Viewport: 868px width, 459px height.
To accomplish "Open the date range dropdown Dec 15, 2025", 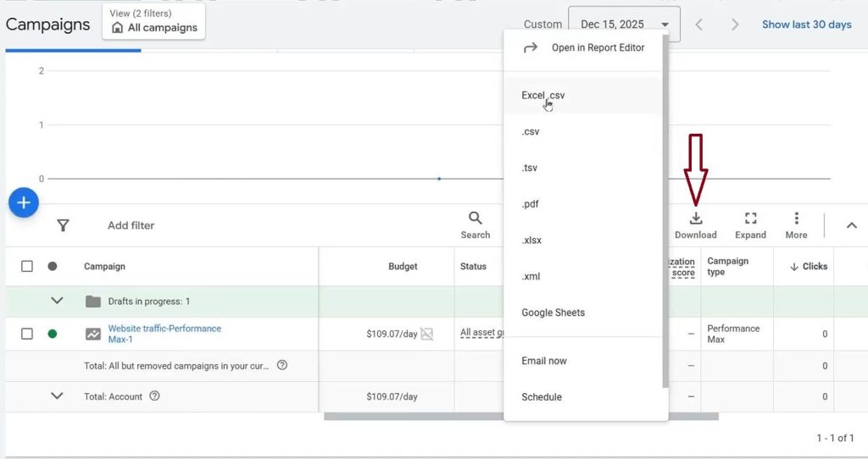I will coord(624,25).
